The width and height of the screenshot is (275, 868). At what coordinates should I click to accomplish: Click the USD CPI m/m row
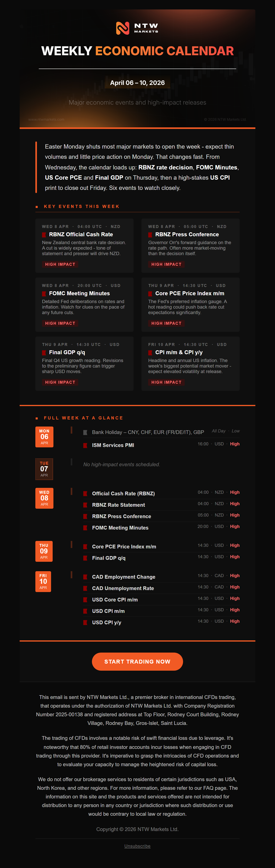tap(162, 611)
